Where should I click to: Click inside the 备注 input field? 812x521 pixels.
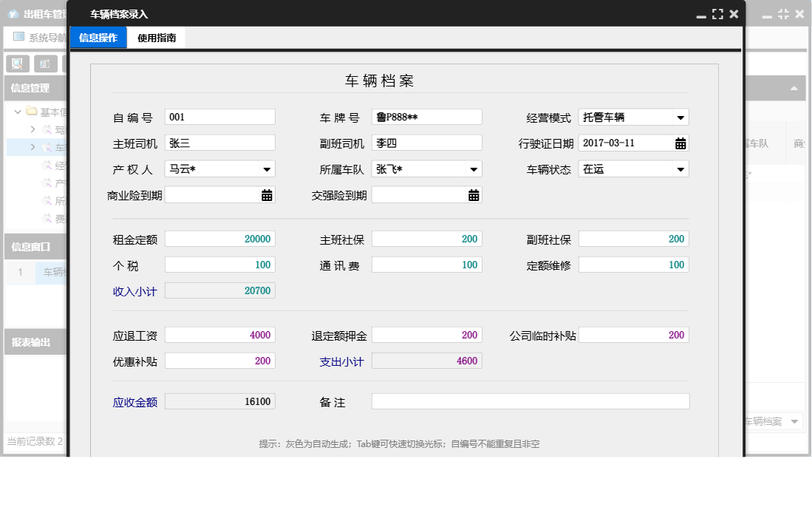(529, 401)
